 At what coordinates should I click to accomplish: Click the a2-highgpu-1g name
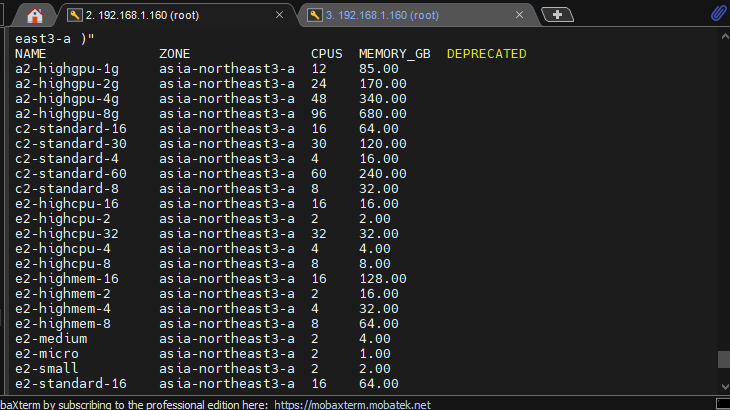[x=67, y=69]
